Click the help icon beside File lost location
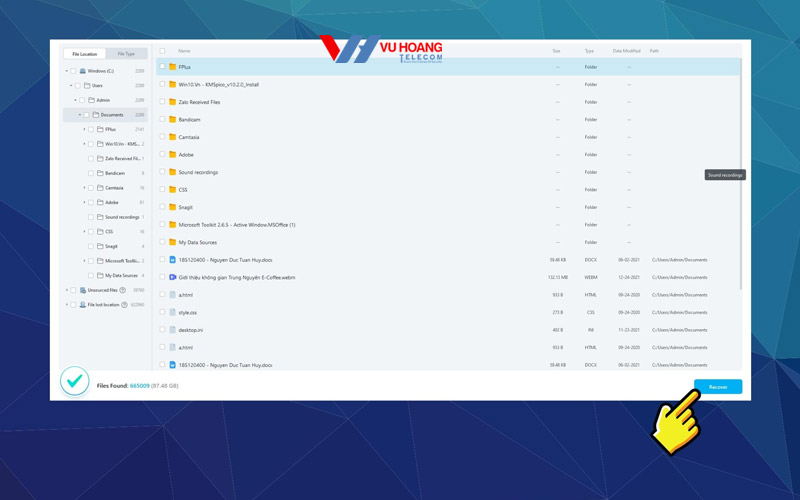800x500 pixels. click(x=122, y=305)
